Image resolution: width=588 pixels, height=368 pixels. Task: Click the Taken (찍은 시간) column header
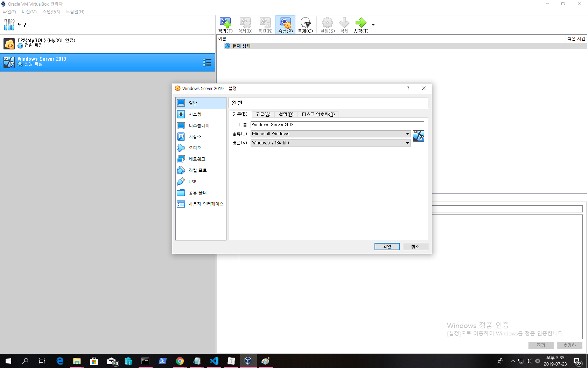pos(576,39)
